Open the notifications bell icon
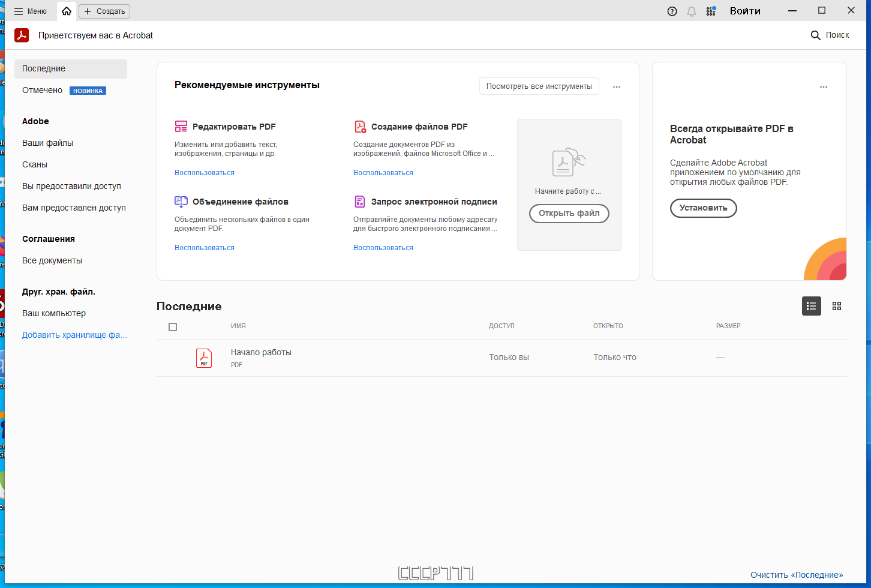 (692, 11)
